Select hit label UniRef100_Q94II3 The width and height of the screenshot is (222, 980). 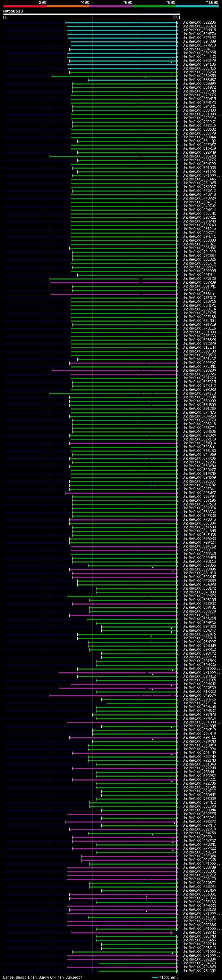point(199,394)
